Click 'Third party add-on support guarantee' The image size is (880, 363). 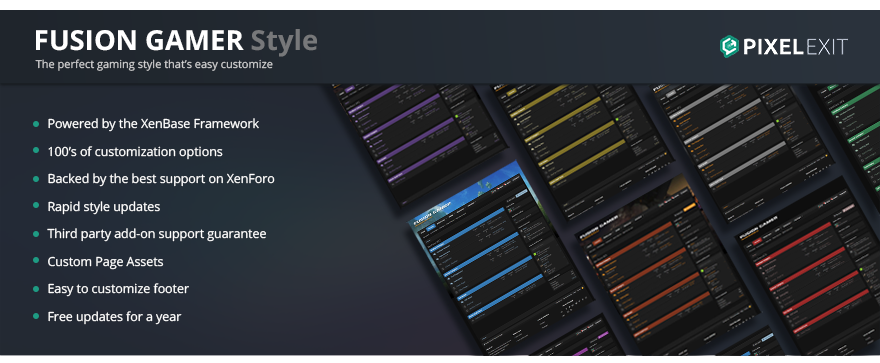click(157, 234)
